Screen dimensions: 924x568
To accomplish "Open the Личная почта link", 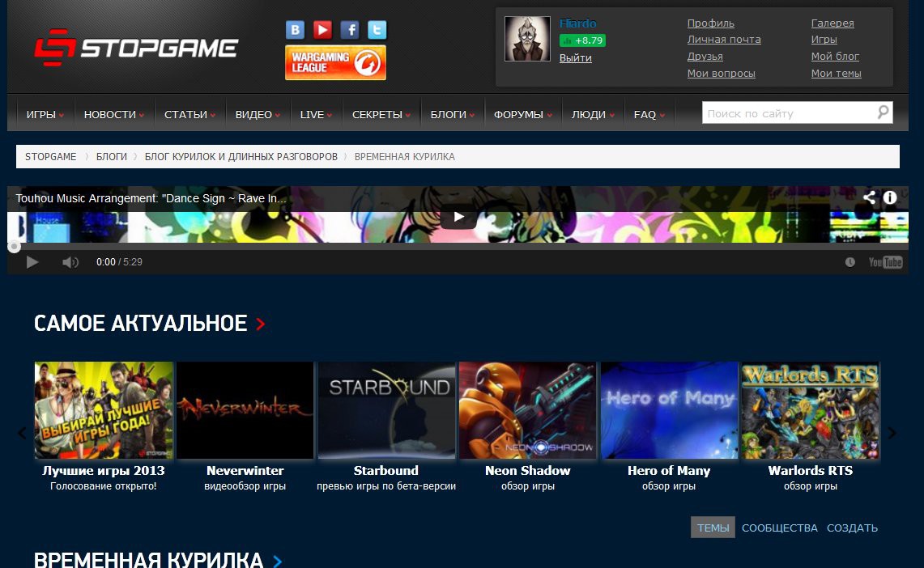I will click(723, 40).
